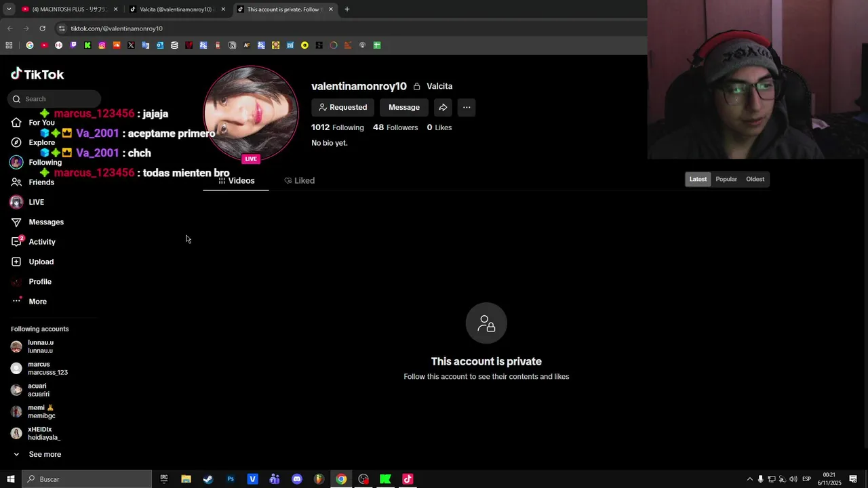Open SoundCloud bookmark in bookmarks bar
The width and height of the screenshot is (868, 488).
click(x=117, y=45)
